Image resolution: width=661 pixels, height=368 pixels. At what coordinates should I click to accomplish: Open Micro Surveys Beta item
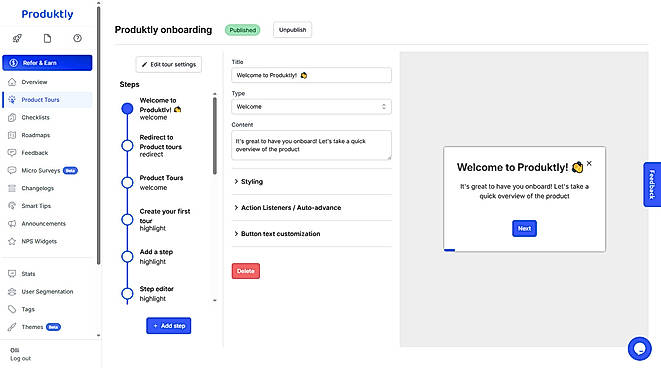(47, 170)
